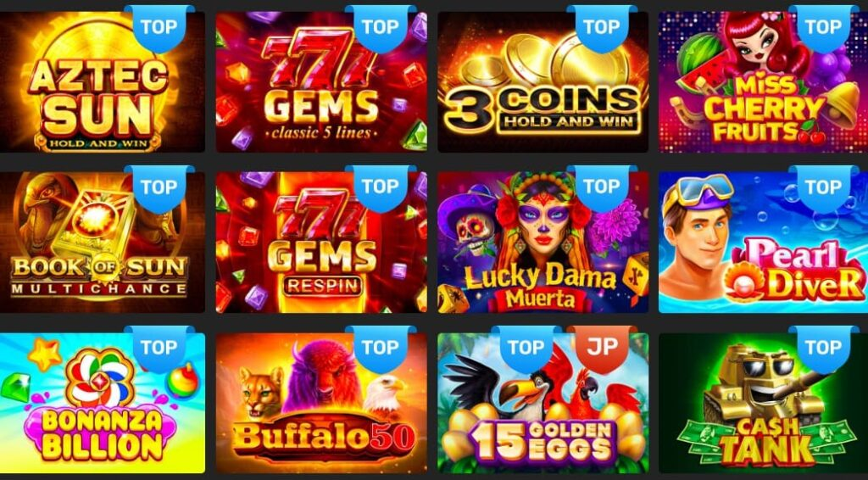Screen dimensions: 868x480
Task: Open Bonanza Billion game thumbnail
Action: tap(102, 403)
